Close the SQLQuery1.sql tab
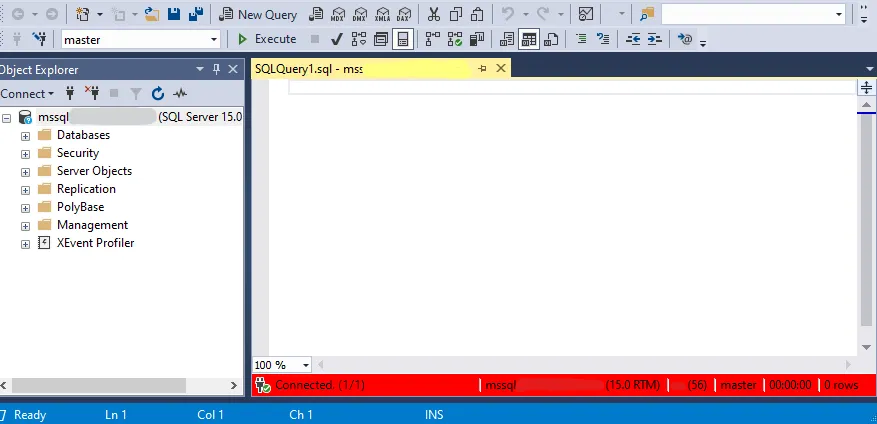Image resolution: width=877 pixels, height=424 pixels. pyautogui.click(x=501, y=68)
